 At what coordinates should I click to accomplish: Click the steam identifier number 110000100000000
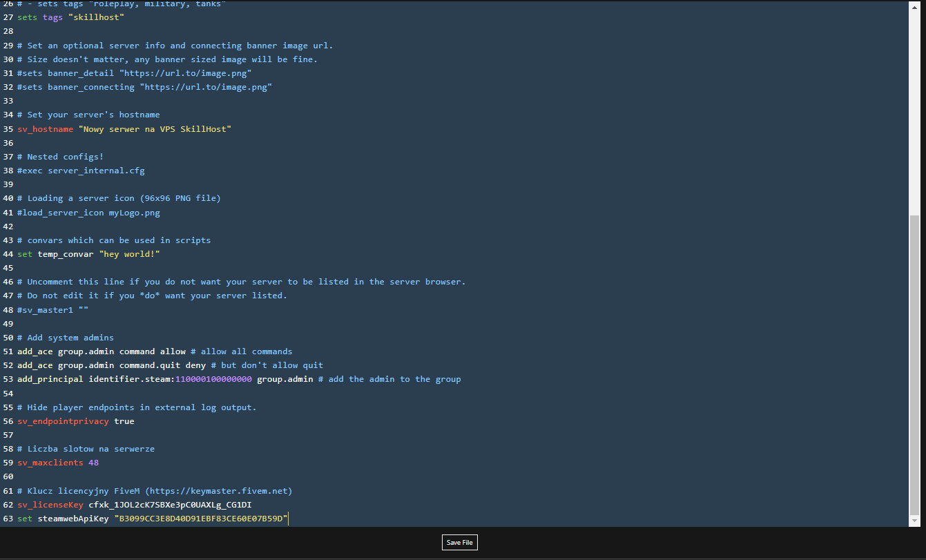tap(213, 379)
